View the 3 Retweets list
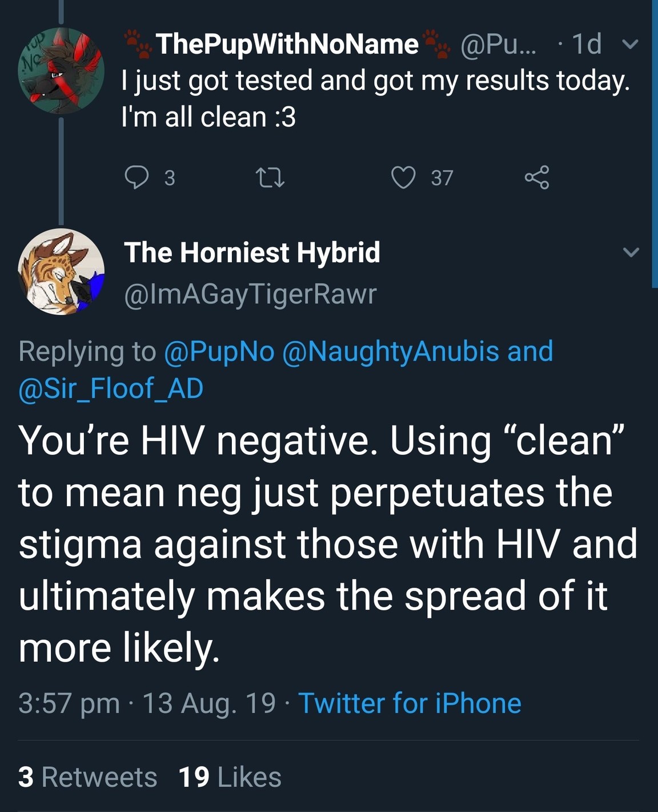 pos(87,777)
